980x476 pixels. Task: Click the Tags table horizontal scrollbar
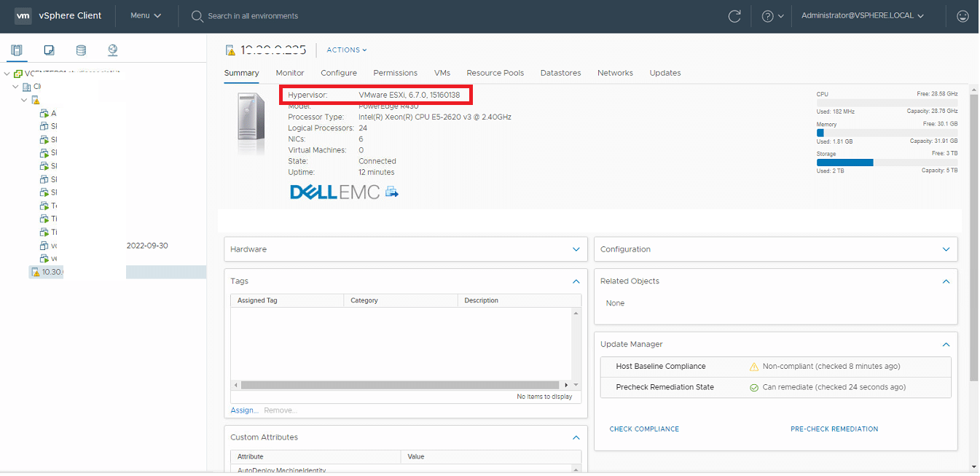pyautogui.click(x=400, y=385)
